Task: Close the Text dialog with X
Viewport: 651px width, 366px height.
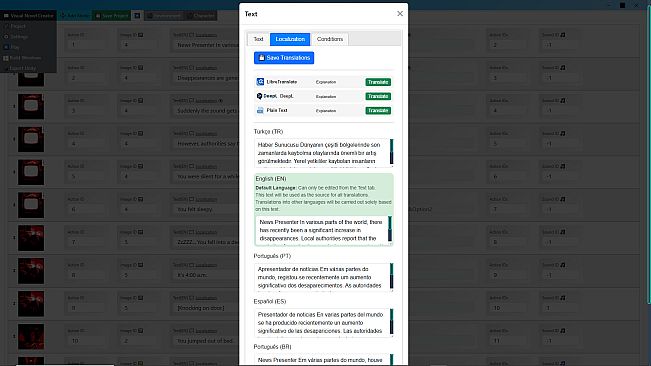Action: pos(400,14)
